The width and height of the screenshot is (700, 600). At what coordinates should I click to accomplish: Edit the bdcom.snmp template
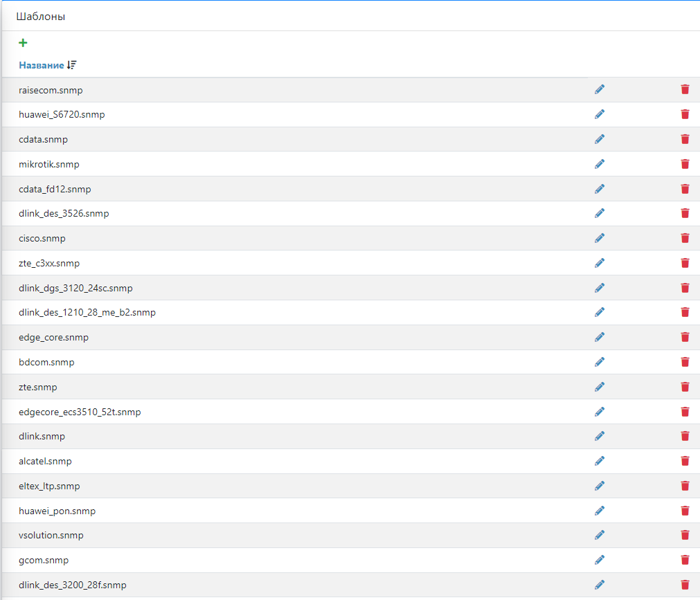pos(600,362)
